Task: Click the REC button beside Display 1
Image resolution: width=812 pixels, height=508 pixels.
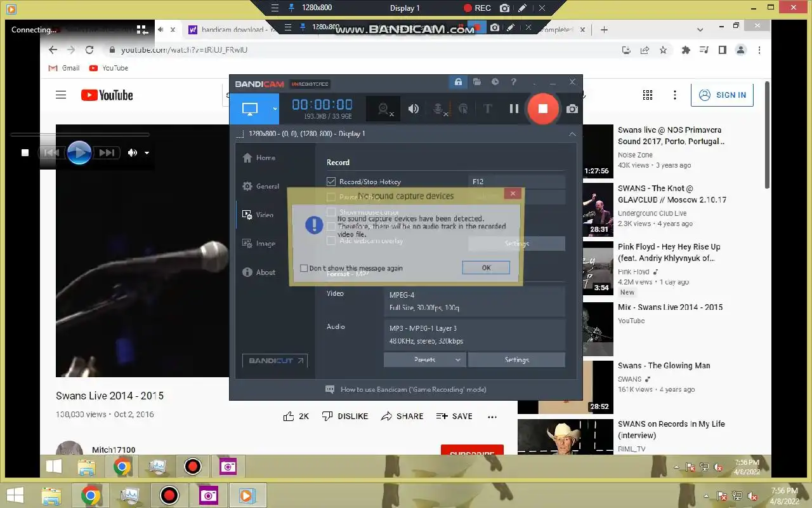Action: pyautogui.click(x=477, y=8)
